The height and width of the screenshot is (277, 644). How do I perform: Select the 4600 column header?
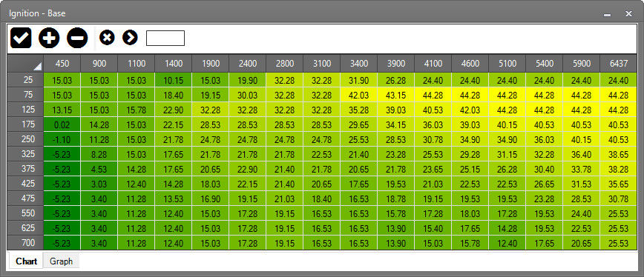tap(470, 64)
